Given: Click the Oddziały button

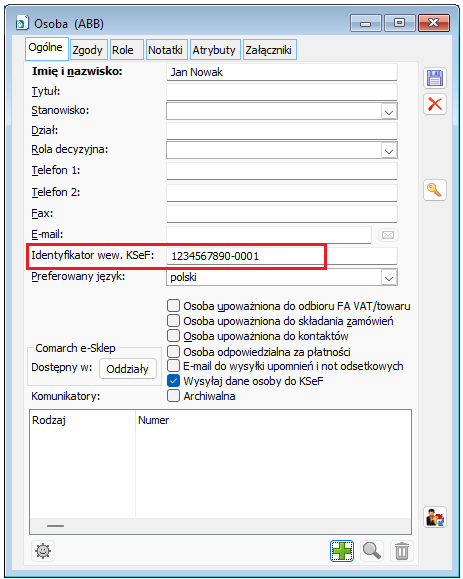Looking at the screenshot, I should [128, 369].
